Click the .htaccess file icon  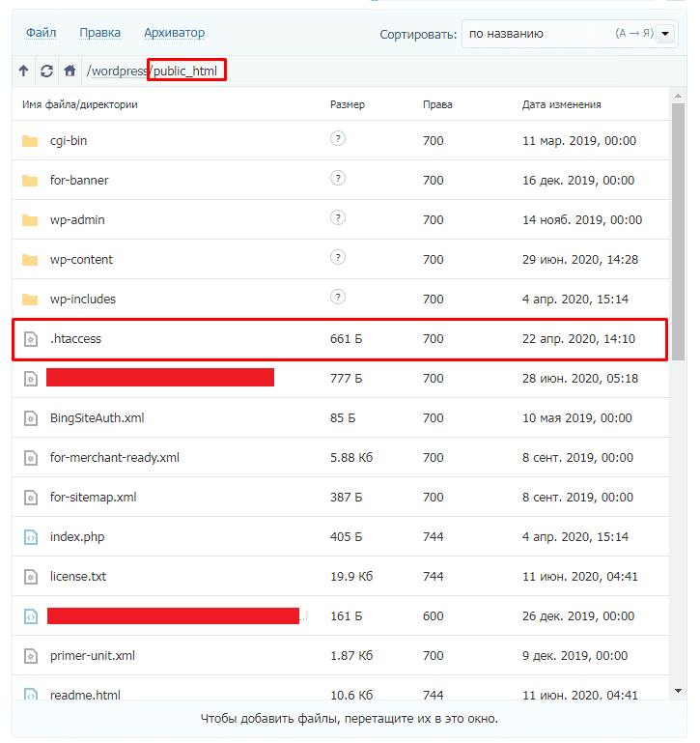(31, 339)
